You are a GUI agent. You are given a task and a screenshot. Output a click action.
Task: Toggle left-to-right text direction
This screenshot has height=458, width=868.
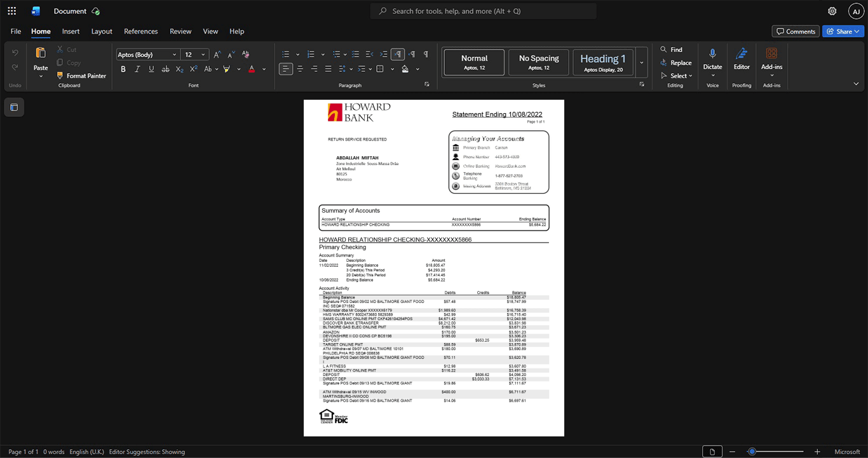click(x=398, y=55)
